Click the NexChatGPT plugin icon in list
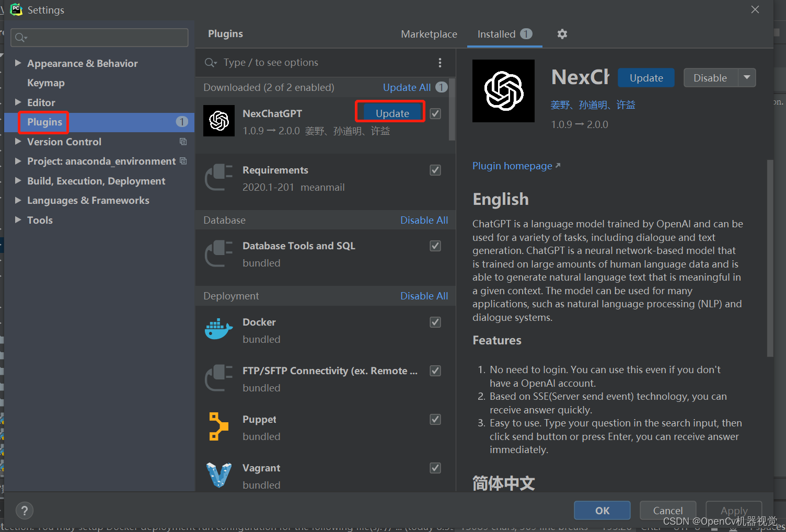Screen dimensions: 786x532 pos(219,121)
